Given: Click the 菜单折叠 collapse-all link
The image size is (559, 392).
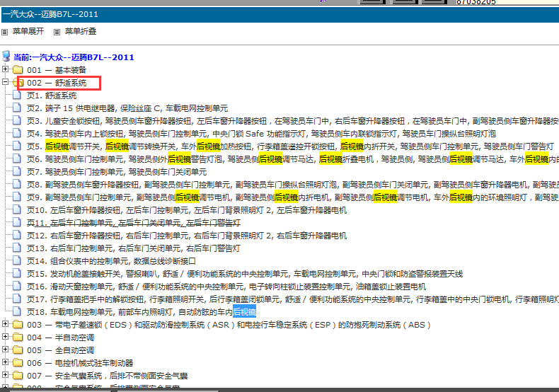Looking at the screenshot, I should click(x=81, y=31).
